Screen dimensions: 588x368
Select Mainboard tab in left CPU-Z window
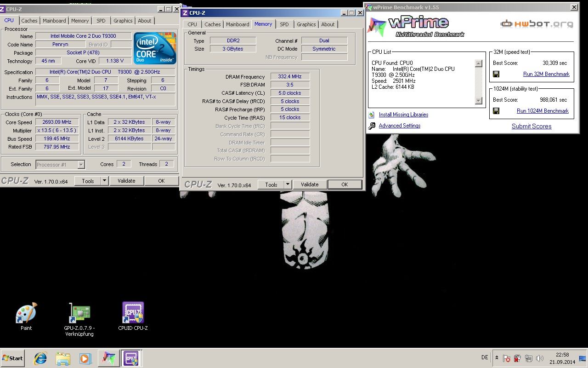(x=54, y=21)
